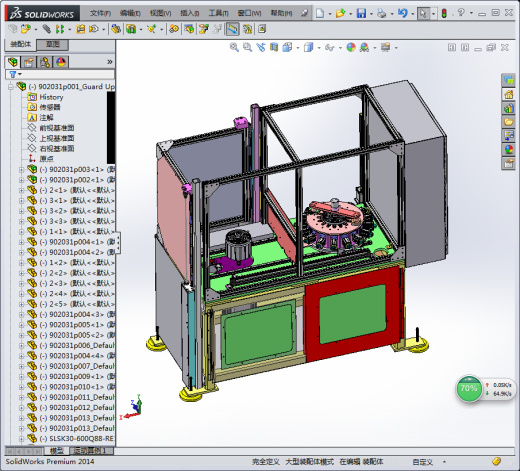Open the Section View icon in view toolbar
The height and width of the screenshot is (471, 520).
click(x=274, y=47)
